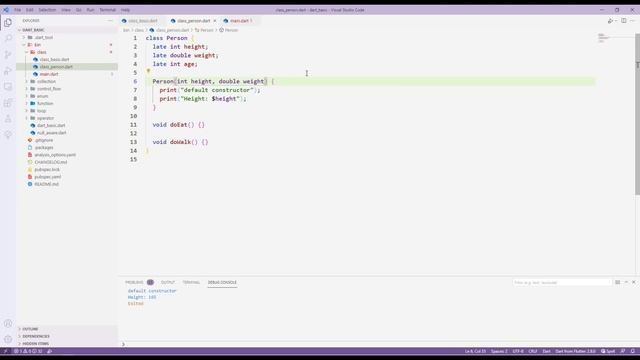Close the bottom panel
Viewport: 640px width, 360px height.
click(634, 282)
